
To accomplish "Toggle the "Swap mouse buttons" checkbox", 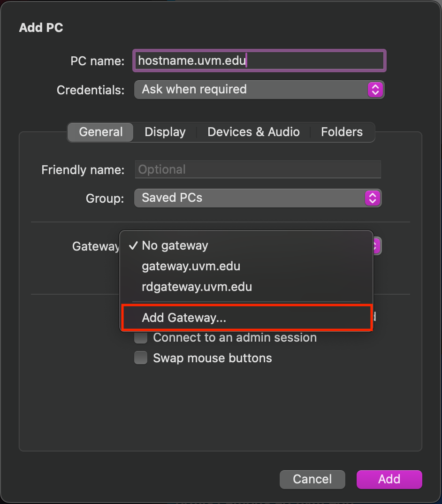I will [141, 358].
